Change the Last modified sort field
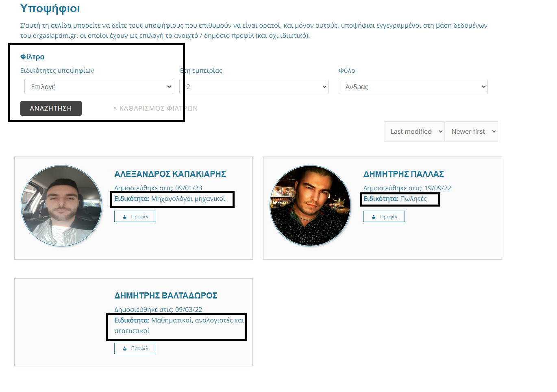557x392 pixels. click(414, 131)
